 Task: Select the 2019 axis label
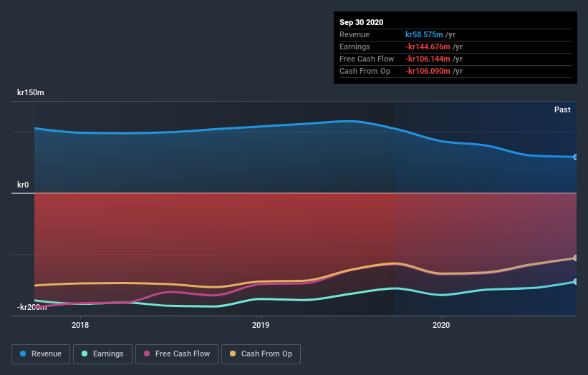pos(261,325)
